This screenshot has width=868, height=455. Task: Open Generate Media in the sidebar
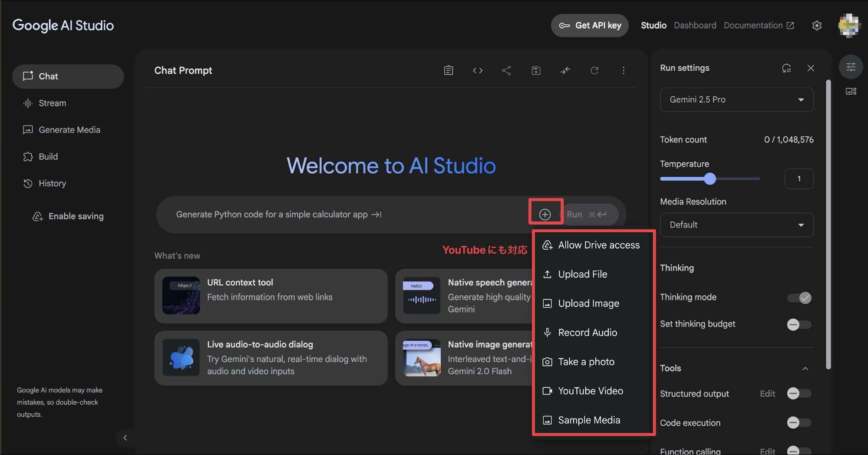pos(68,130)
